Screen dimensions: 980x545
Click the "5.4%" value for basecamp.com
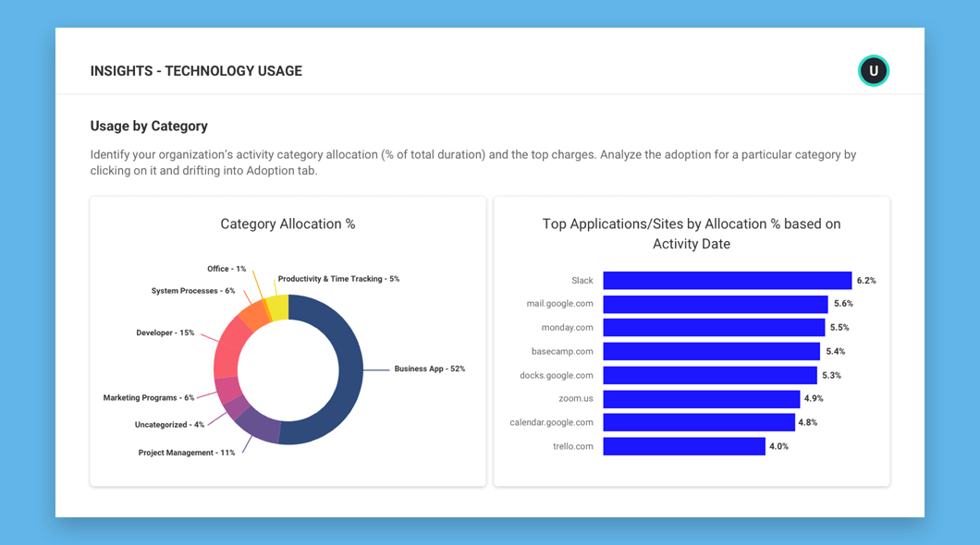click(835, 351)
